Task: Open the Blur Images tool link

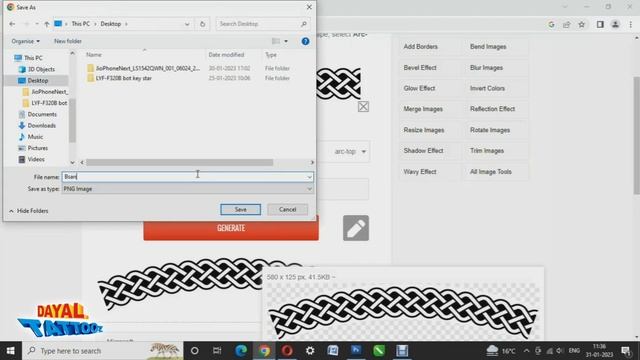Action: point(486,68)
